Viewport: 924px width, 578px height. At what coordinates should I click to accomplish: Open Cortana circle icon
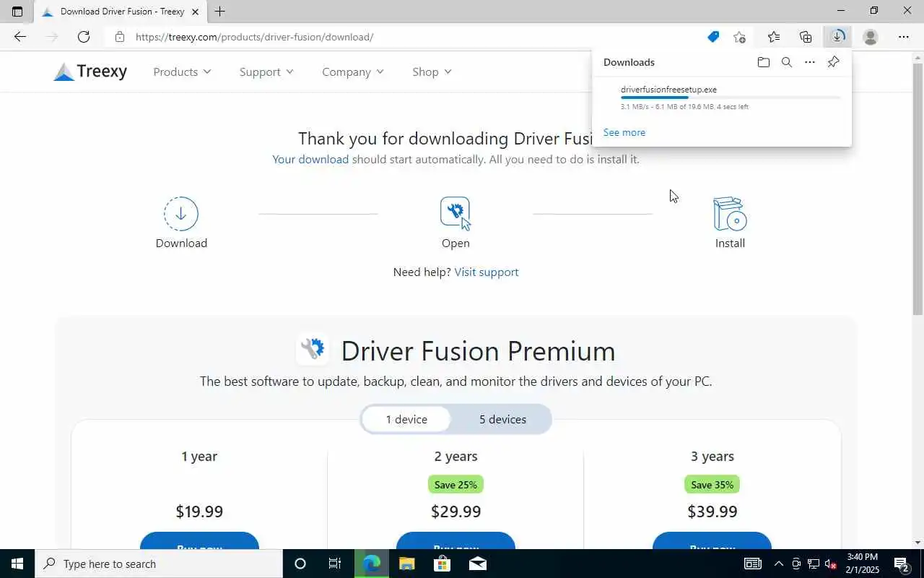(300, 564)
